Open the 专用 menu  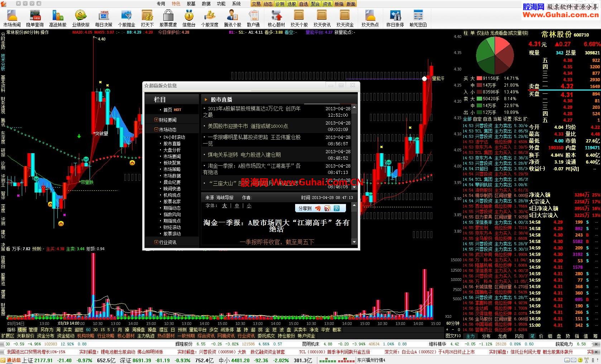pyautogui.click(x=161, y=4)
